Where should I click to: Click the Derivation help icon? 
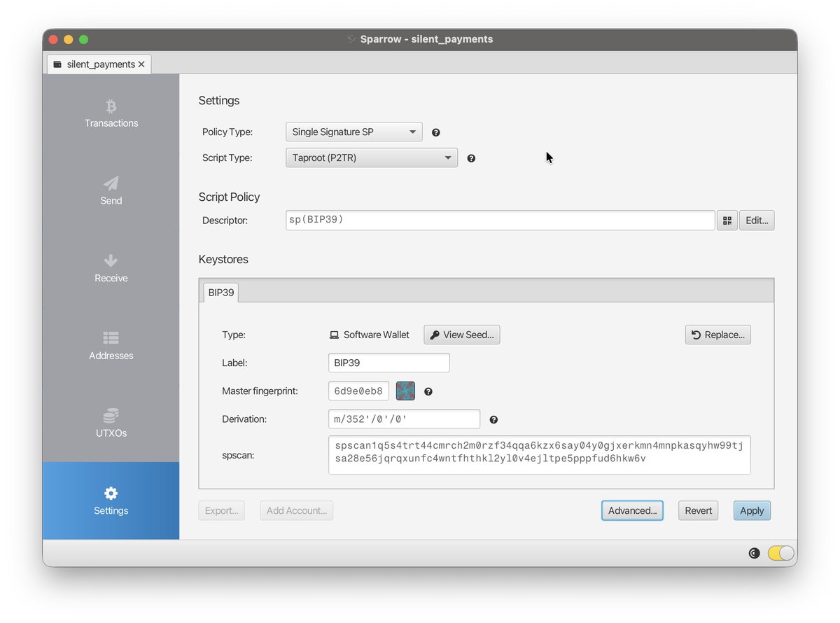493,420
